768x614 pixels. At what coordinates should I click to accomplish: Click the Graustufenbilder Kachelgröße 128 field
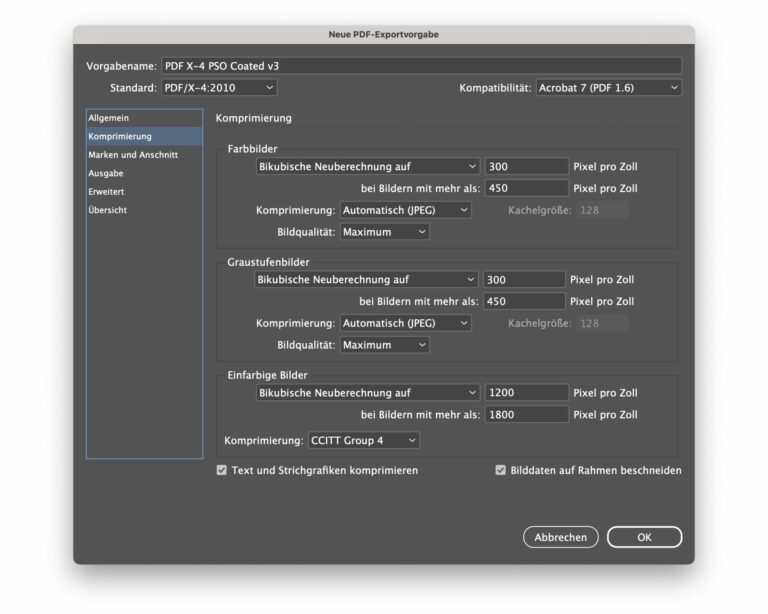602,323
